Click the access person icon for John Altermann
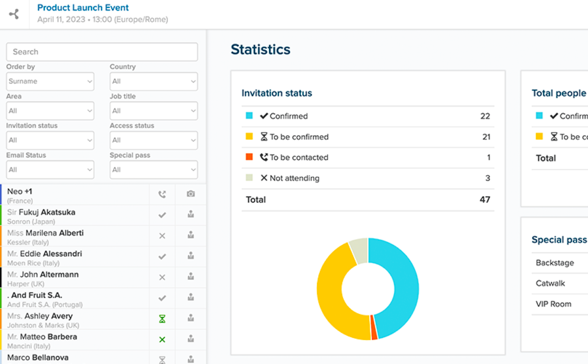 pos(191,276)
